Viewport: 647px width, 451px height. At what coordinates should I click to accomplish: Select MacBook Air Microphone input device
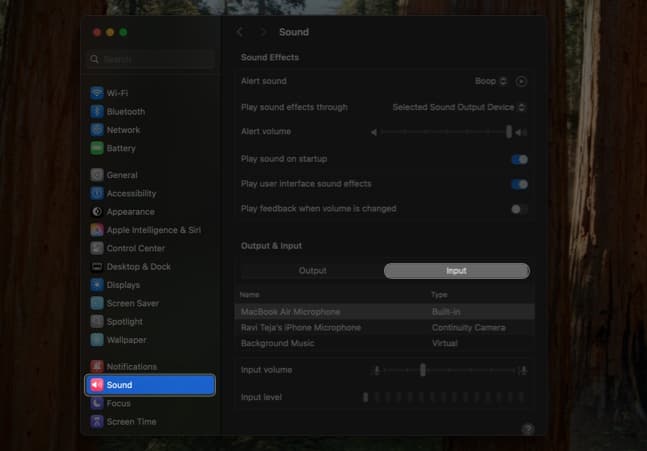click(384, 312)
